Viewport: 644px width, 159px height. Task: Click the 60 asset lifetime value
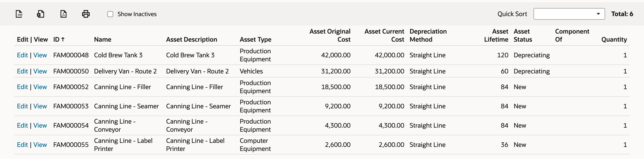coord(504,71)
